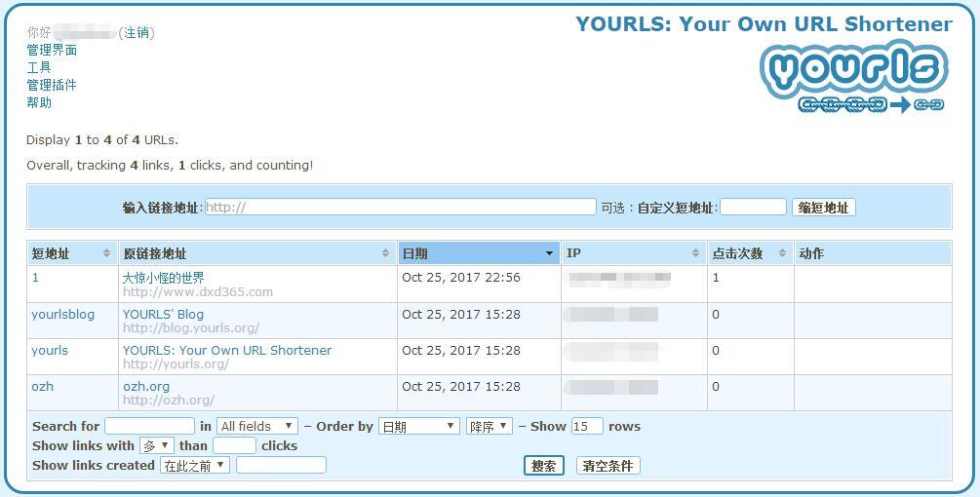Open the YOURLS' Blog title link

(163, 314)
